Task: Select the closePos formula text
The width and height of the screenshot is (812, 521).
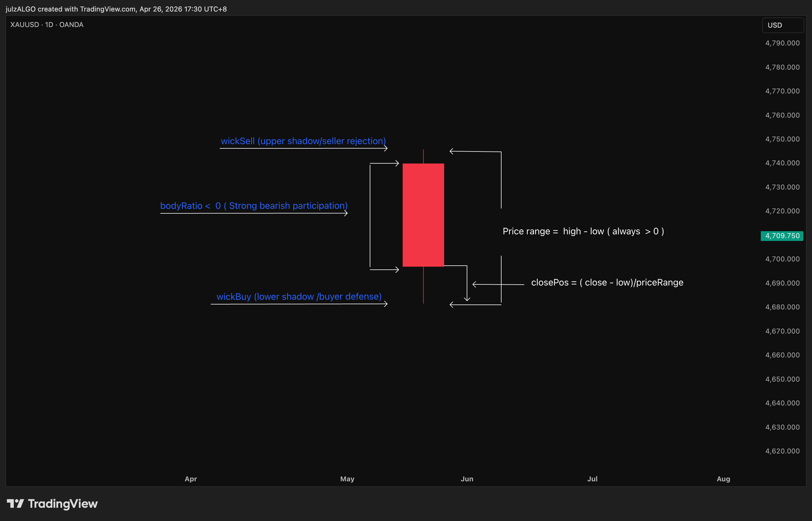Action: coord(607,282)
